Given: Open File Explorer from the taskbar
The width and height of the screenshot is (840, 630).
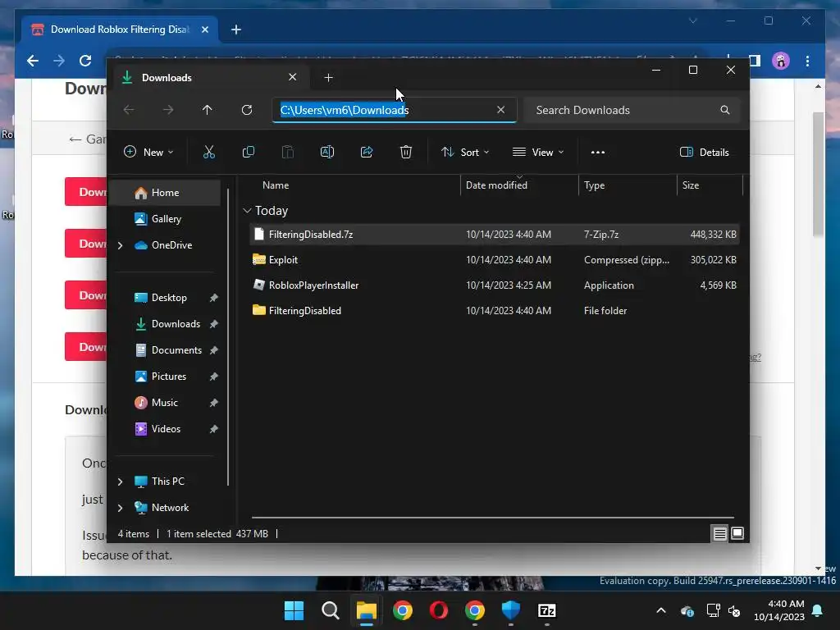Looking at the screenshot, I should coord(367,610).
